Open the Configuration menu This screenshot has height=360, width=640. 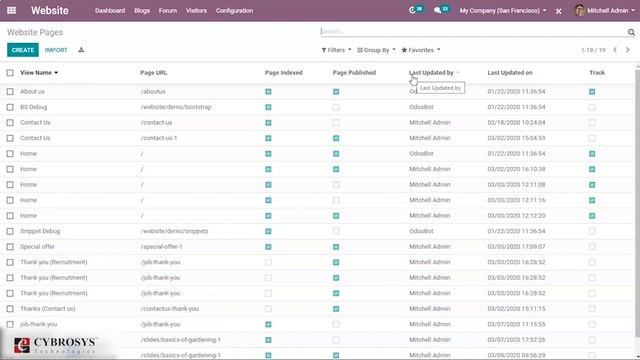234,11
